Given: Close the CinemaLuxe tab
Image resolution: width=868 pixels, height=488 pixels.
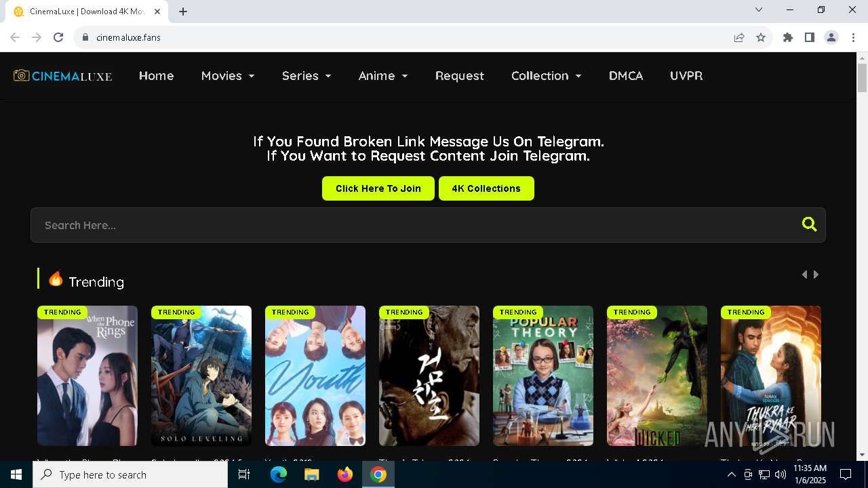Looking at the screenshot, I should coord(157,12).
